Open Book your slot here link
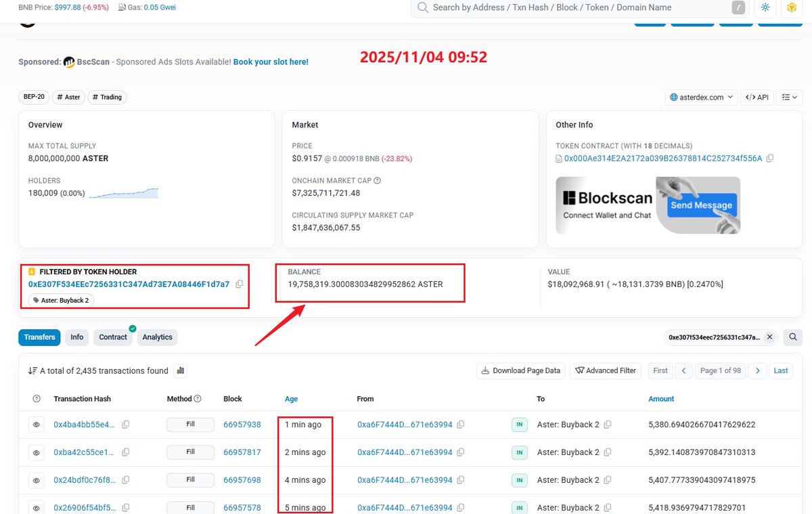 [271, 62]
